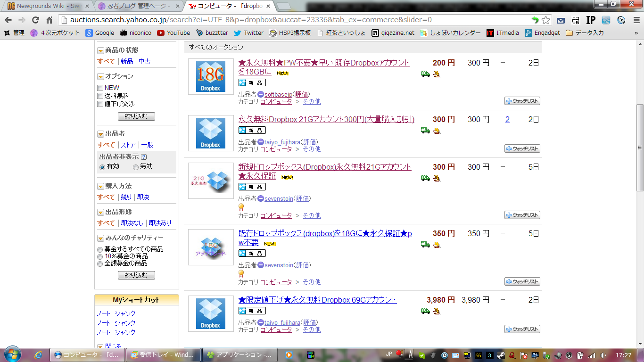Select the 無効 radio button
This screenshot has height=362, width=644.
coord(136,167)
